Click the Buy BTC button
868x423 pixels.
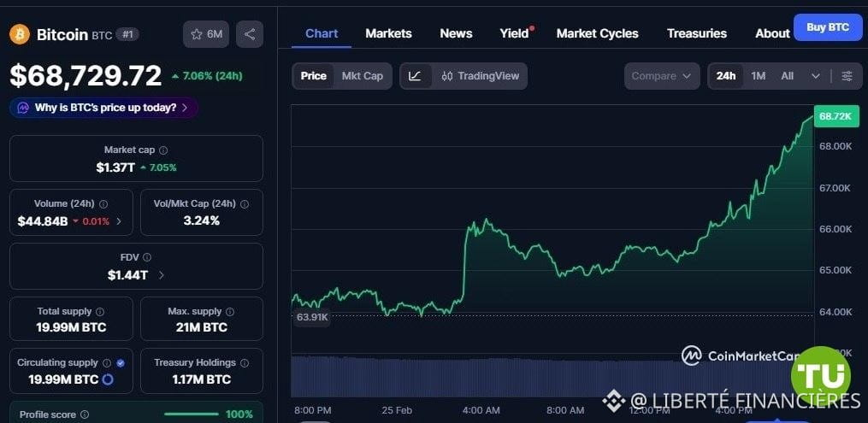pos(827,27)
